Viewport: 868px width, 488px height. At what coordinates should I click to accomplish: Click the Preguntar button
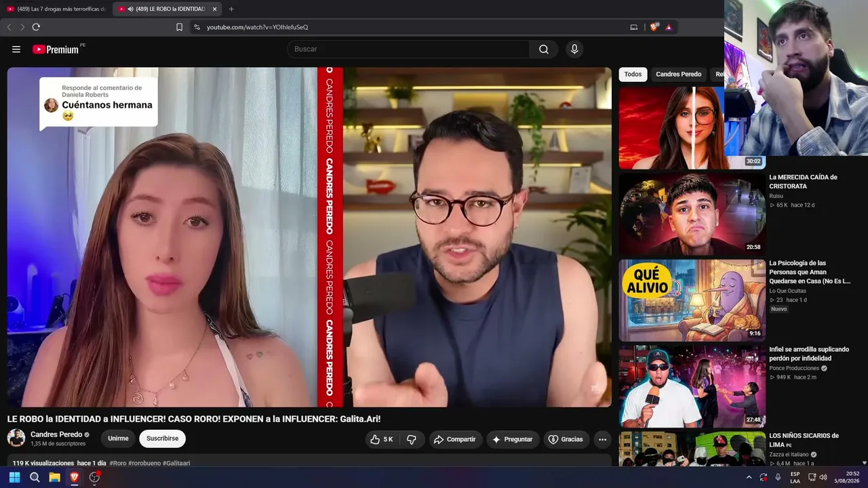pos(513,439)
